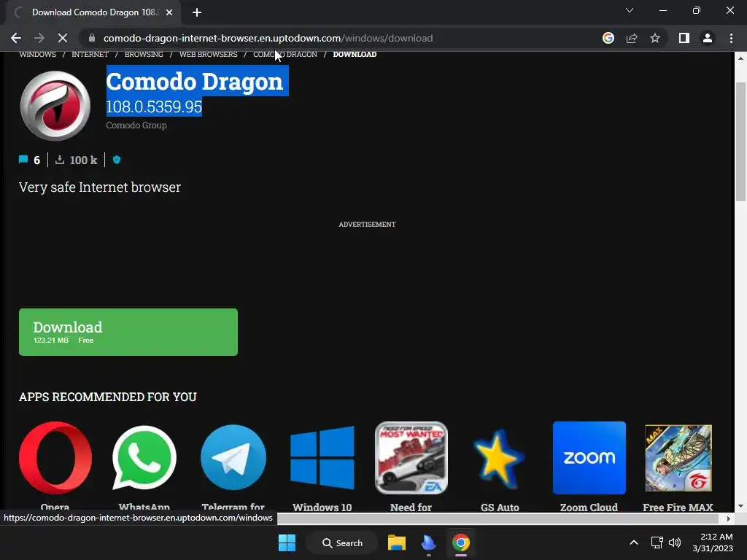Open the Chrome profile icon

tap(708, 38)
